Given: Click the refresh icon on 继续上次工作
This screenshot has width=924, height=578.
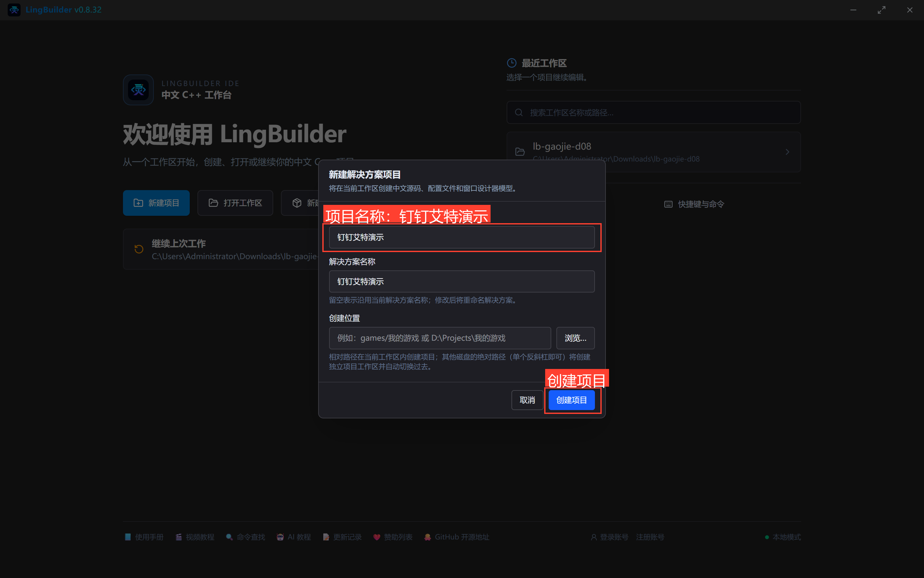Looking at the screenshot, I should [x=139, y=249].
